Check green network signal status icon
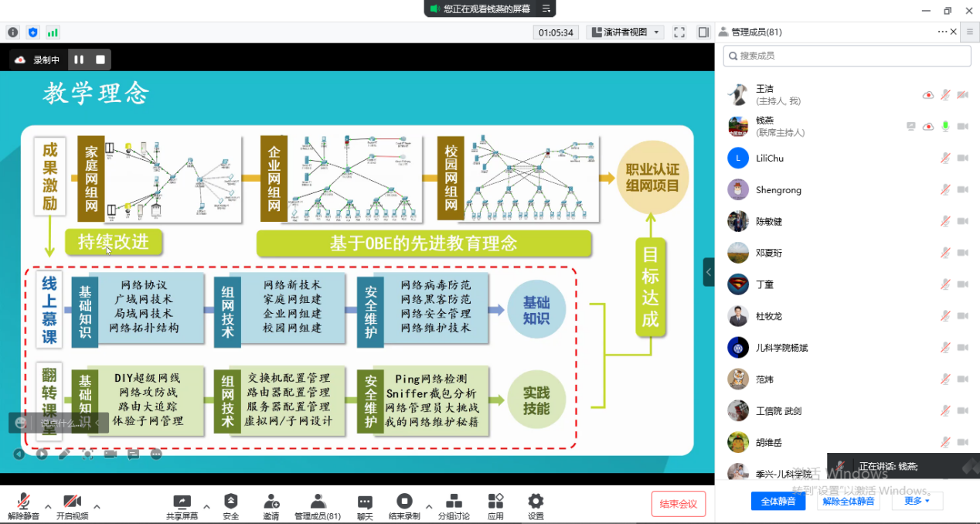Screen dimensions: 980x524 (53, 32)
